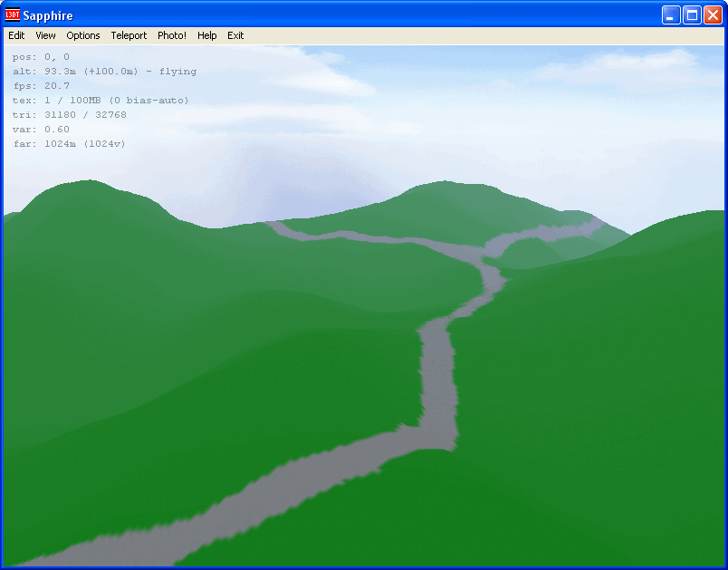Screen dimensions: 728x570
Task: Click the Sapphire app icon in title bar
Action: pyautogui.click(x=13, y=15)
